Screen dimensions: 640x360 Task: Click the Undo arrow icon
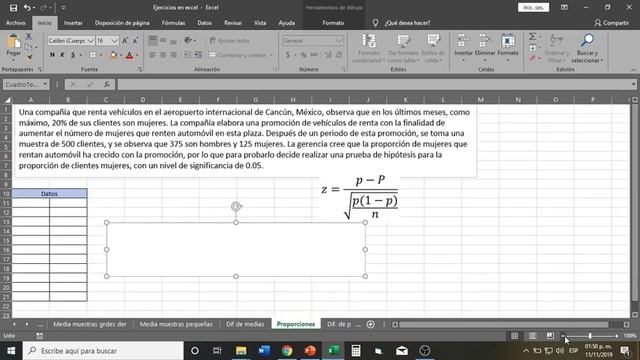27,7
